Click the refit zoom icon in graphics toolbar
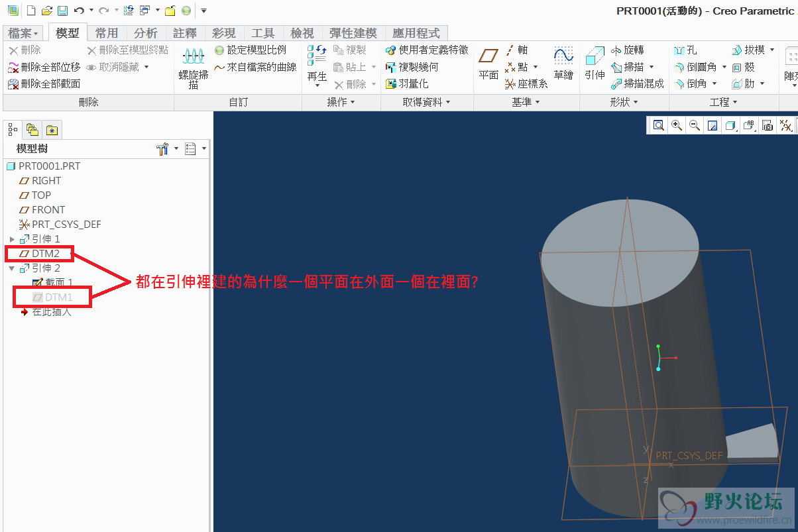This screenshot has width=798, height=532. [x=658, y=125]
